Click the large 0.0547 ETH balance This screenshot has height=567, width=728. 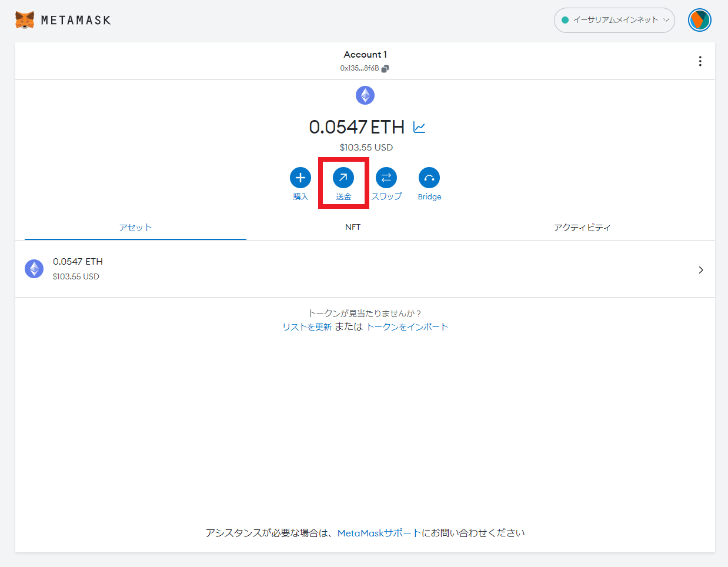[357, 127]
